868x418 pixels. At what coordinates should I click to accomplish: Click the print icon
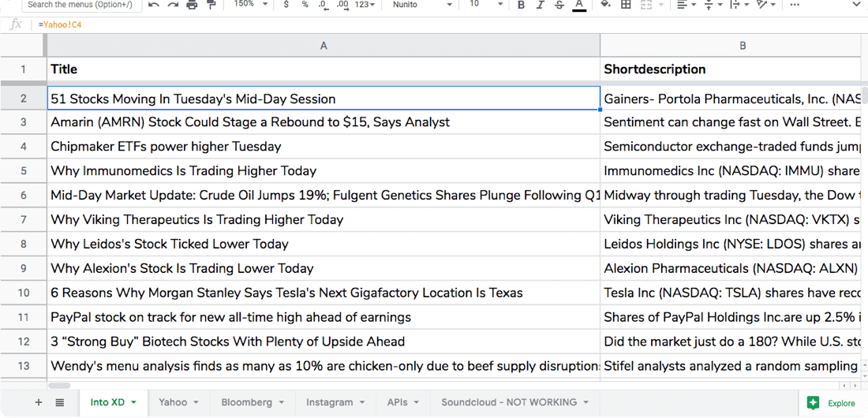(192, 5)
